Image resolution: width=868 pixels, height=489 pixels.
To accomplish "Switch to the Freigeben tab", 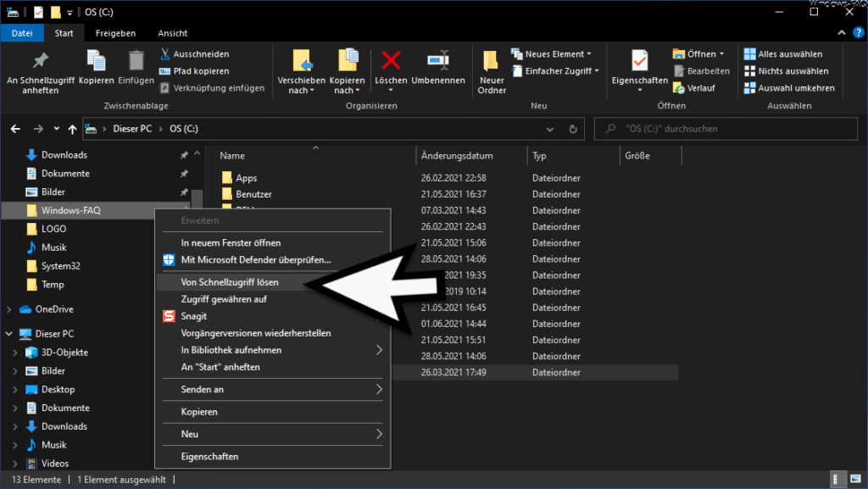I will coord(115,33).
